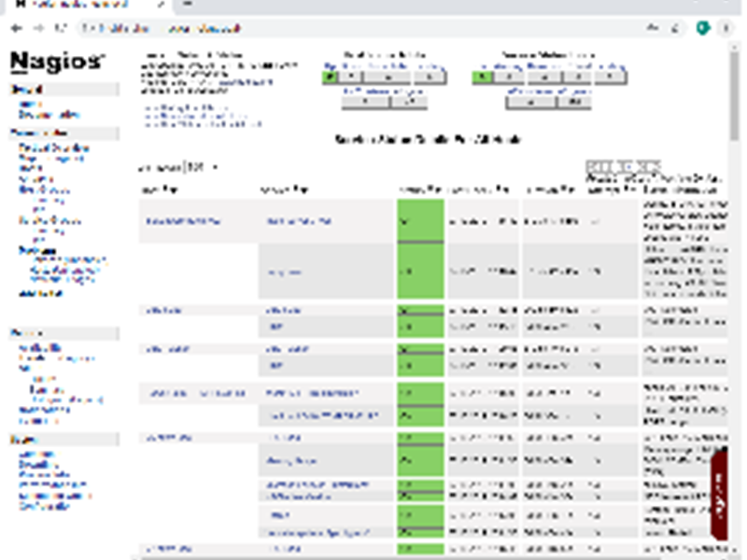Click the green Ok count in Service Status Totals
The width and height of the screenshot is (747, 560).
coord(480,78)
